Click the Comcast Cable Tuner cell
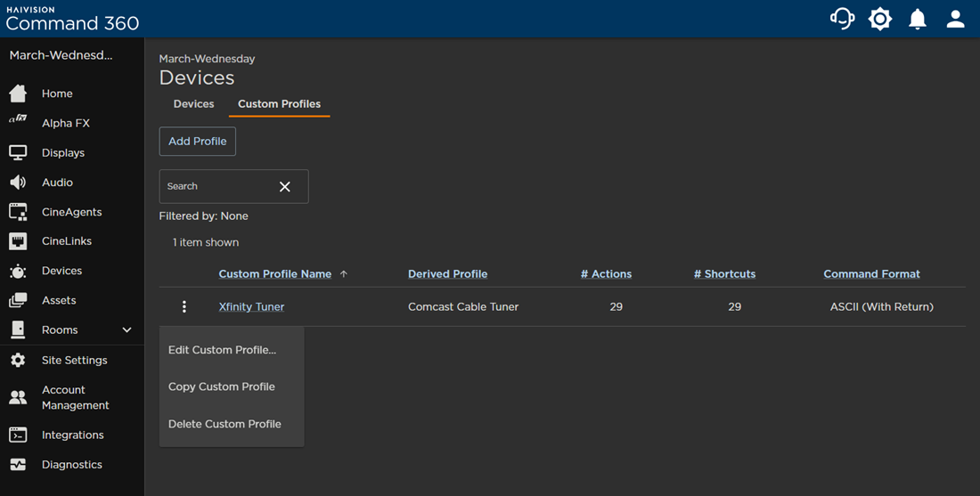Viewport: 980px width, 496px height. click(463, 306)
